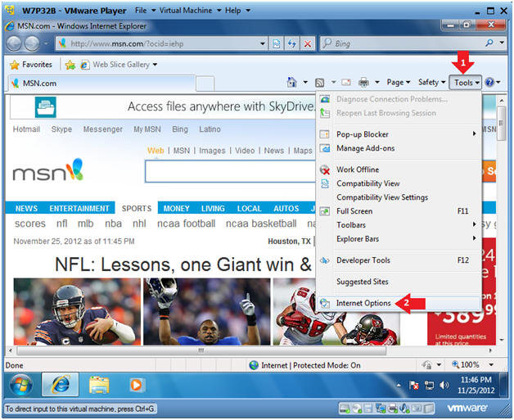The width and height of the screenshot is (514, 420).
Task: Click the Refresh page icon
Action: pos(291,43)
